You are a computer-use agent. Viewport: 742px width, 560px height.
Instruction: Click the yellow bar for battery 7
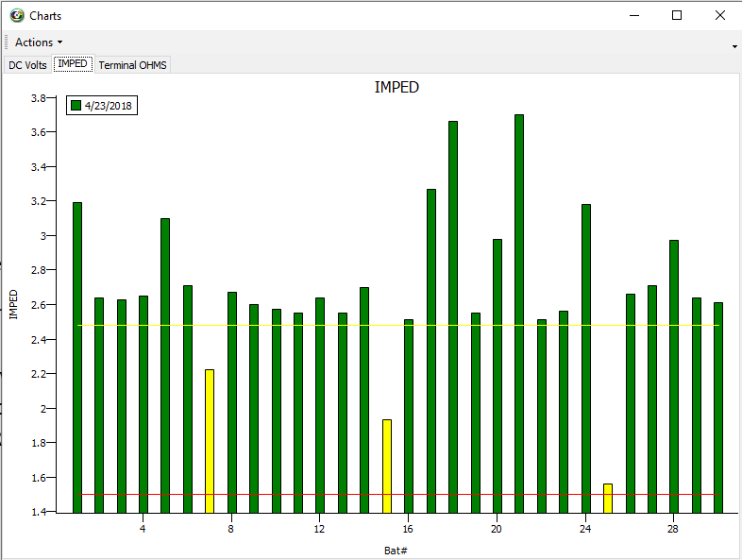[210, 439]
